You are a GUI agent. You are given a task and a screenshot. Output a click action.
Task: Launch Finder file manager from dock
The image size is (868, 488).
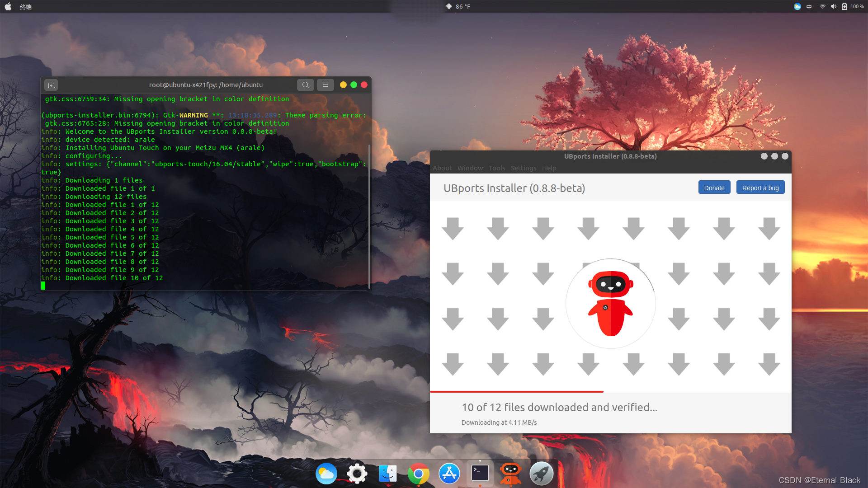(x=387, y=474)
